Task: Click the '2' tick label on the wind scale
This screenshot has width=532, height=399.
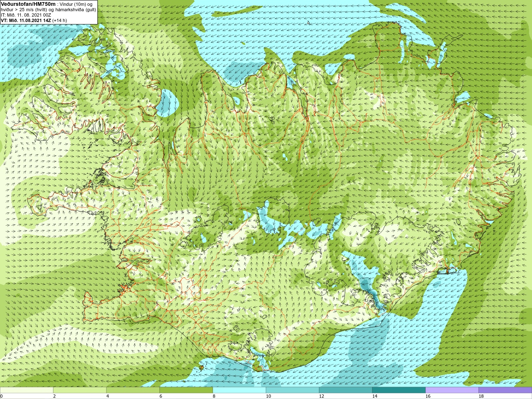Action: (54, 396)
